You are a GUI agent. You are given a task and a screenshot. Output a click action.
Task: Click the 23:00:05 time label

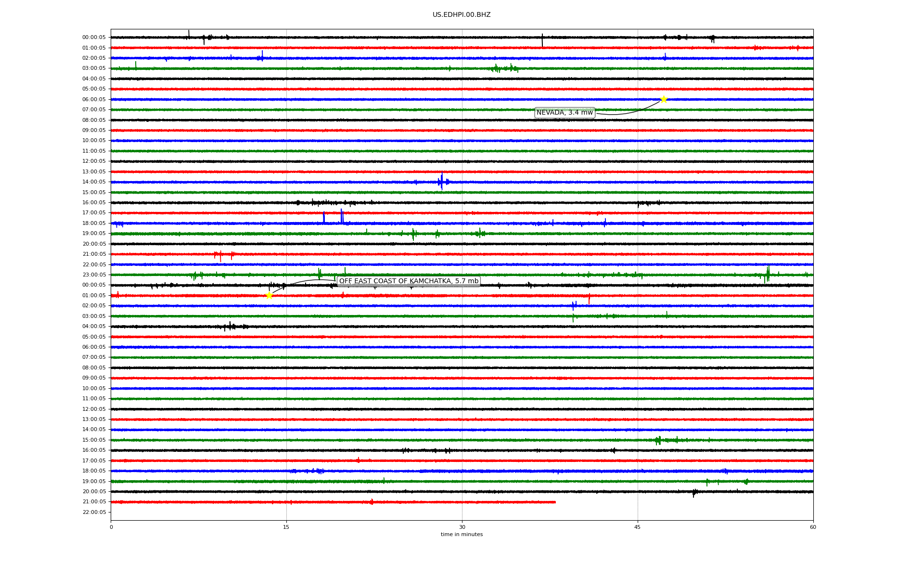[94, 275]
